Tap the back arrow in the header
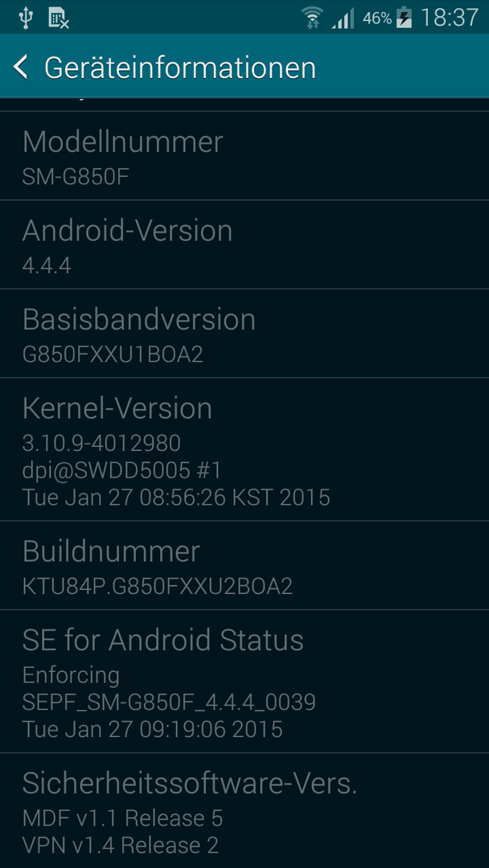 [20, 67]
